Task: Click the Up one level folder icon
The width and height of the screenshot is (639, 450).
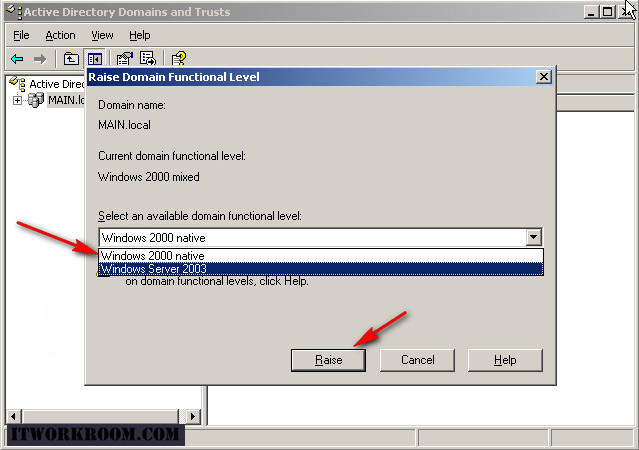Action: (71, 59)
